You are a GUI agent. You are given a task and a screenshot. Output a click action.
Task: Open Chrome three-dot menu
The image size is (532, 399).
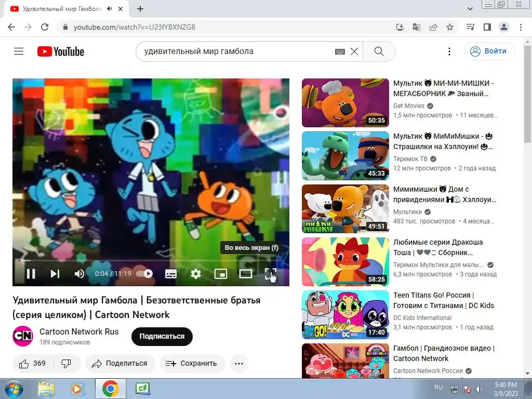coord(521,27)
